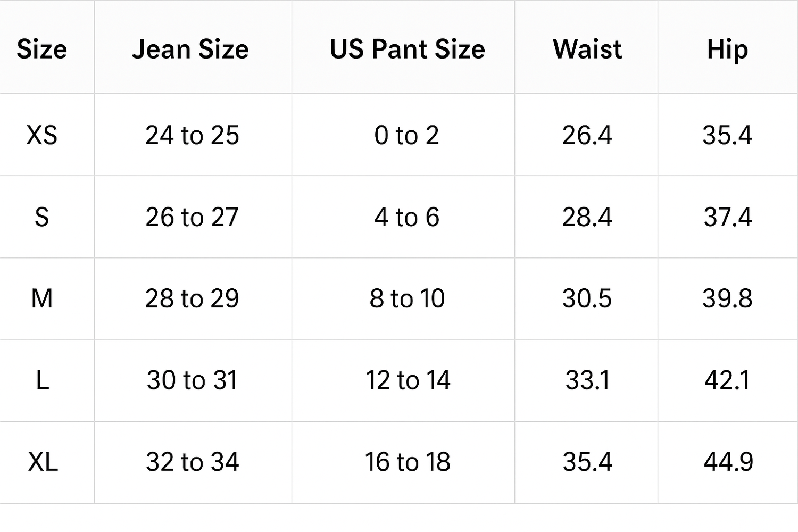The width and height of the screenshot is (798, 532).
Task: Click the L size row label
Action: click(x=42, y=380)
